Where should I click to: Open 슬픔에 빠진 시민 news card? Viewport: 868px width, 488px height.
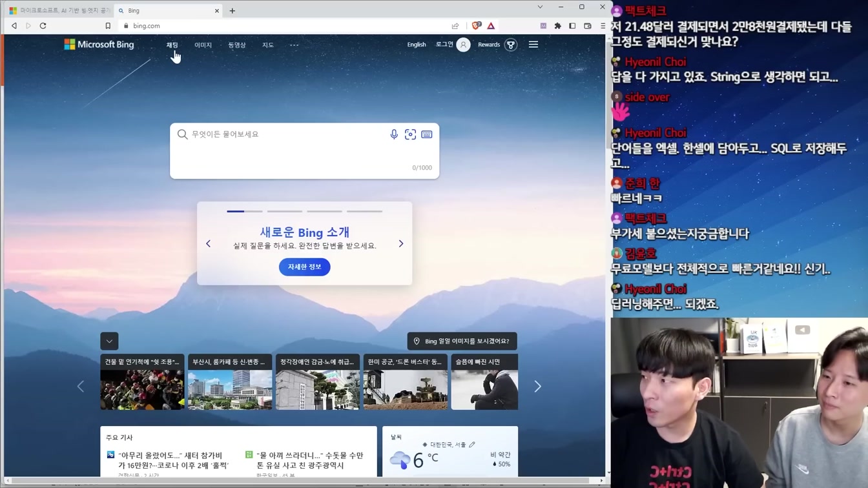click(x=484, y=381)
